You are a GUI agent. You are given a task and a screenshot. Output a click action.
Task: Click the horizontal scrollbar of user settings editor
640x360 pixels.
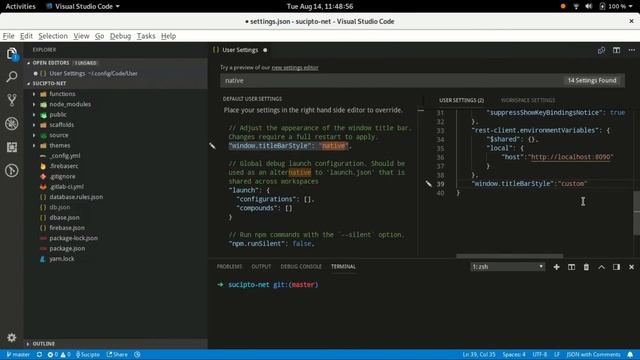point(509,256)
